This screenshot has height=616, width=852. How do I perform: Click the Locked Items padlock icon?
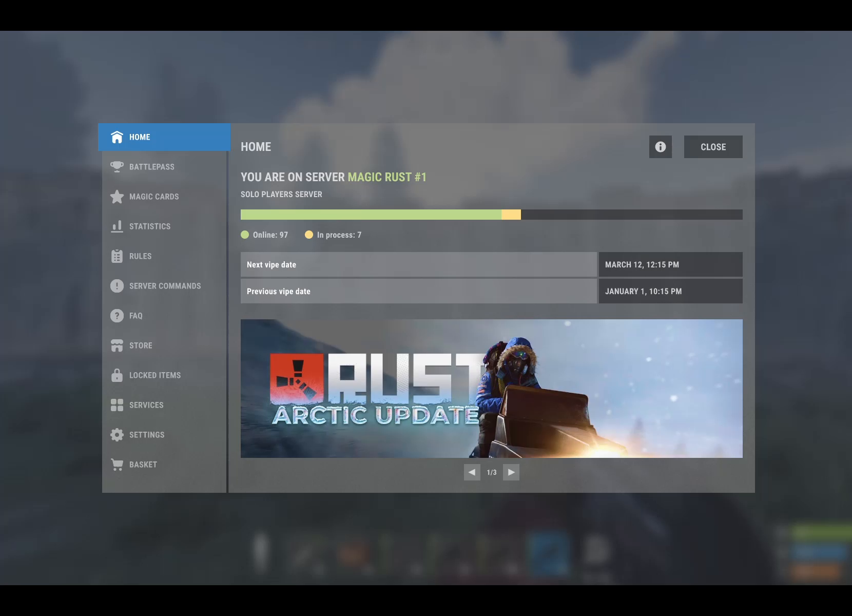pyautogui.click(x=117, y=375)
